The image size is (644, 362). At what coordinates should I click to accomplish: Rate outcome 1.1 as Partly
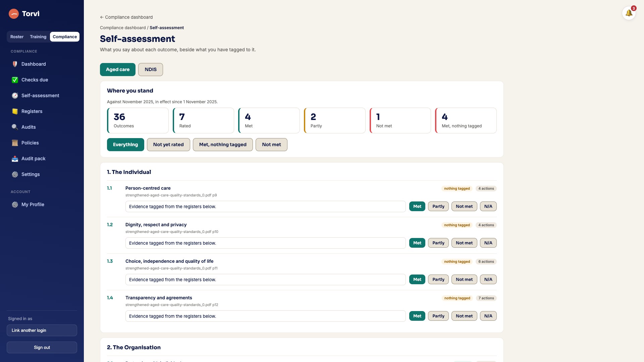pyautogui.click(x=438, y=206)
